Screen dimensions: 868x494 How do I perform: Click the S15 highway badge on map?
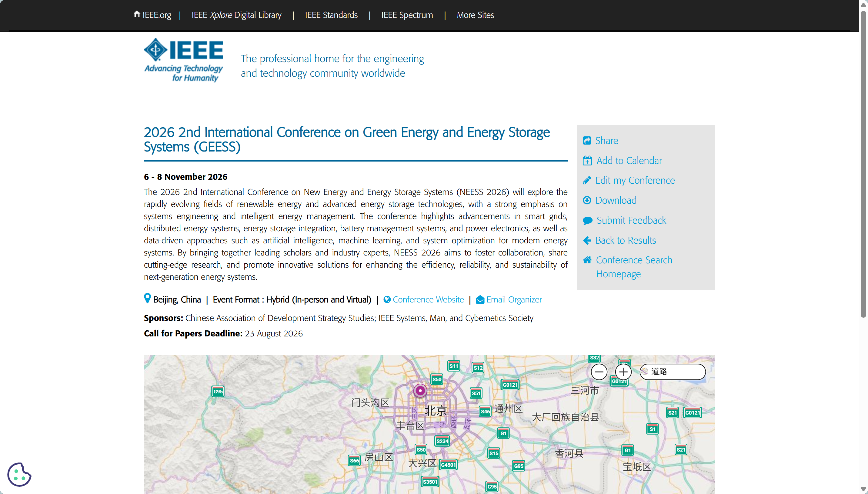coord(493,453)
